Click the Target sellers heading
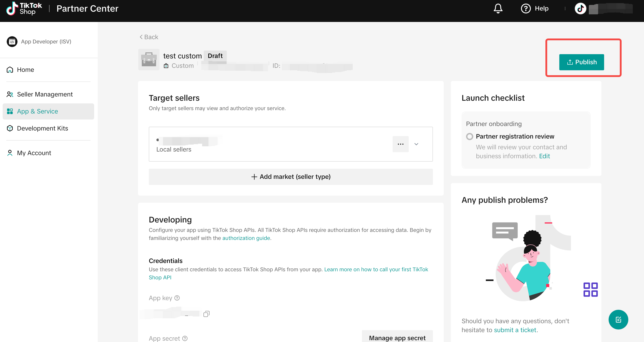Screen dimensions: 644x342 (174, 98)
